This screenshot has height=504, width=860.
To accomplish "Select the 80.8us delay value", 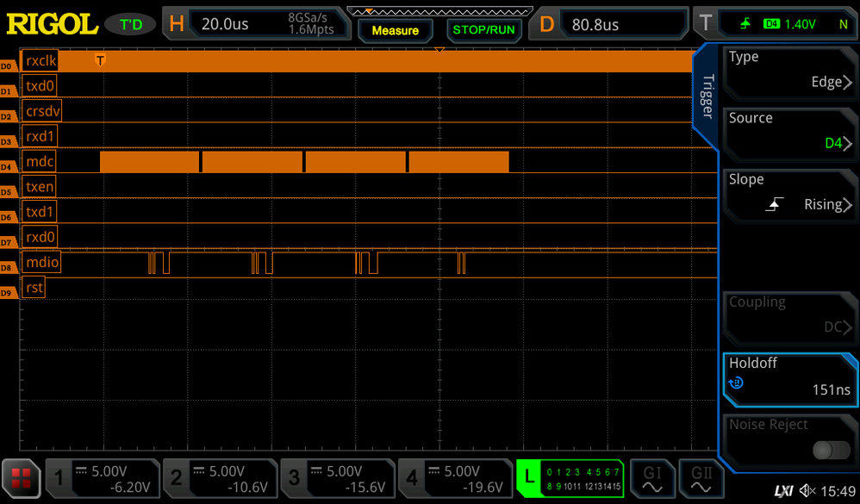I will [595, 25].
